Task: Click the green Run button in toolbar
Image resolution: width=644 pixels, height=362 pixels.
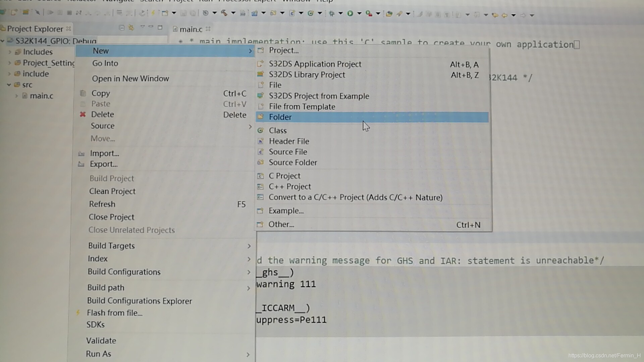Action: [x=350, y=13]
